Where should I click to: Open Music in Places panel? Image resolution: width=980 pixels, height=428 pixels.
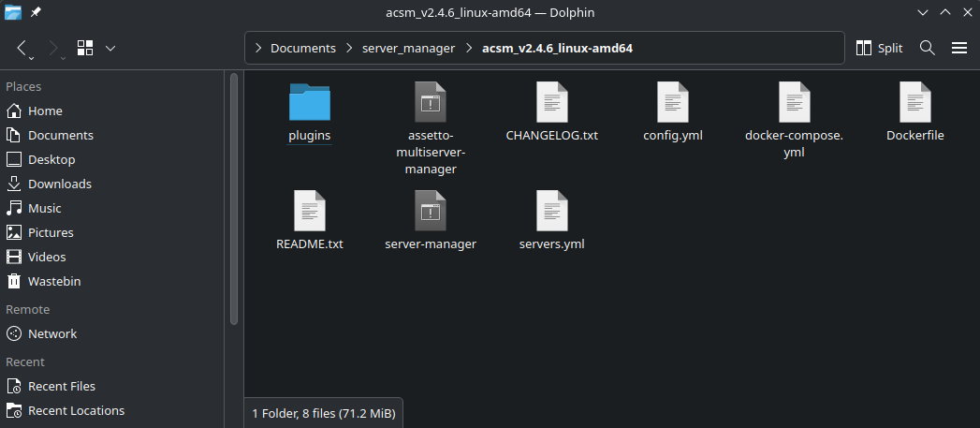click(112, 208)
